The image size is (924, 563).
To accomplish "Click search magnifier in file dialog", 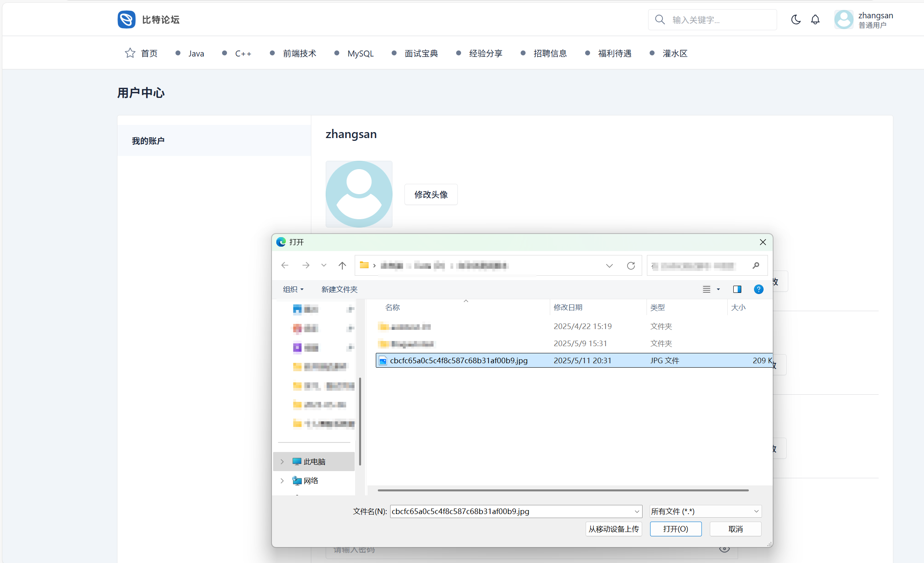I will (756, 265).
